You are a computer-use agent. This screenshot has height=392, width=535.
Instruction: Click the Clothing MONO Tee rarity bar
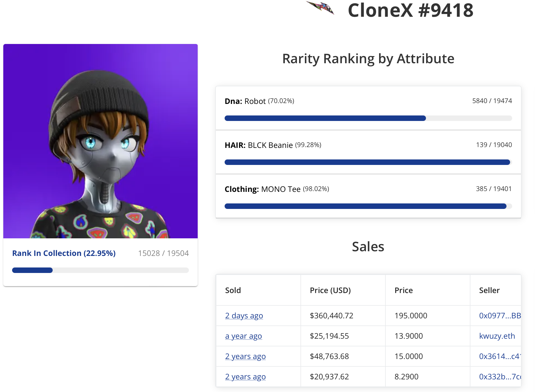point(368,206)
